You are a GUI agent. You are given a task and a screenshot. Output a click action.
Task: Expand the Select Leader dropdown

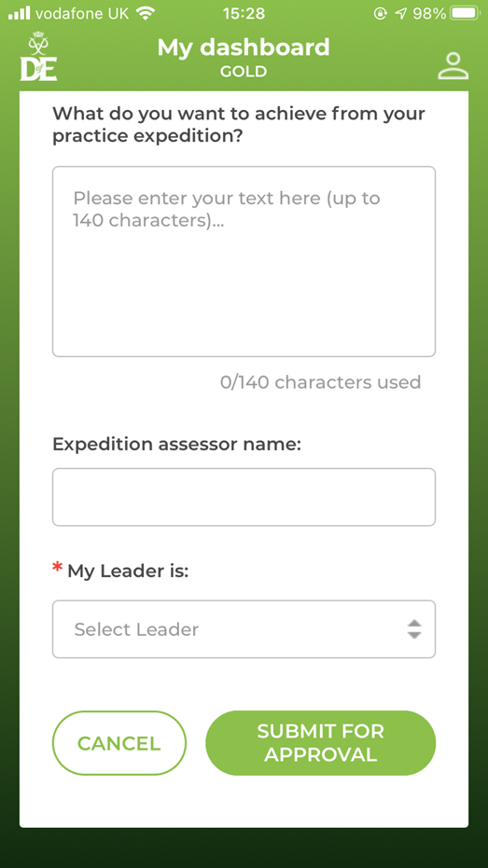244,628
